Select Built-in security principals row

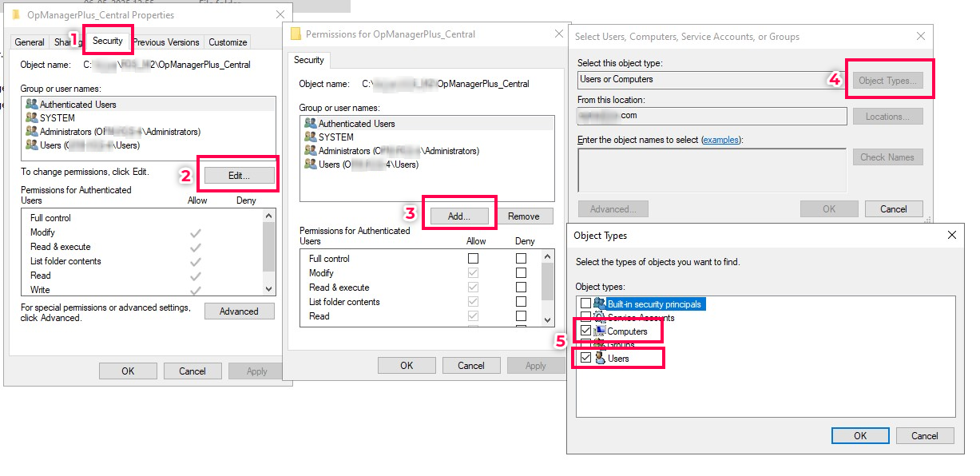coord(654,304)
